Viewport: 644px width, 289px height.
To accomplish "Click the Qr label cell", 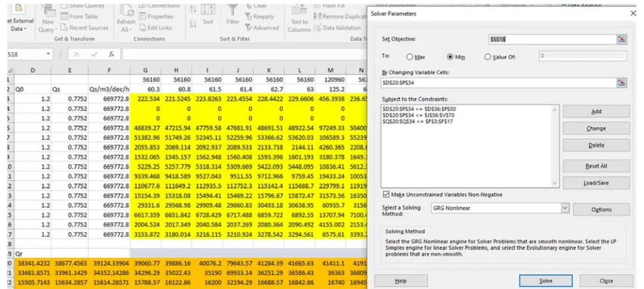I will [33, 254].
